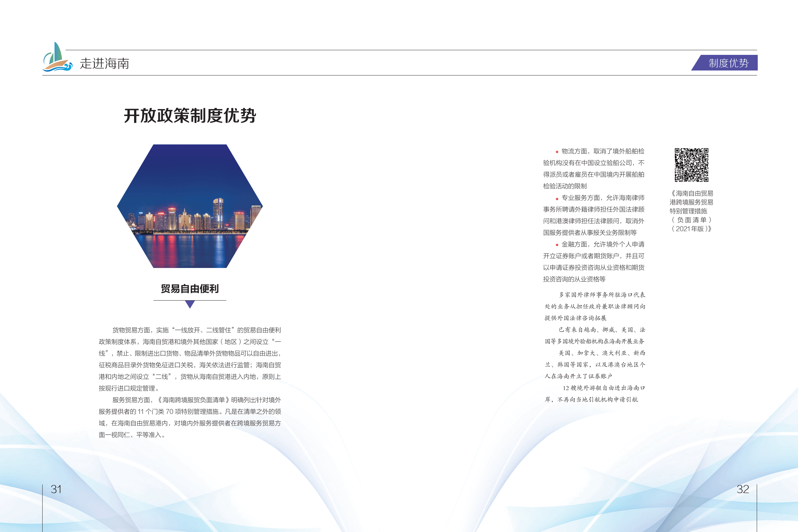Click the paragraph starting 货物贸易方面
Viewport: 798px width, 532px height.
click(x=190, y=359)
